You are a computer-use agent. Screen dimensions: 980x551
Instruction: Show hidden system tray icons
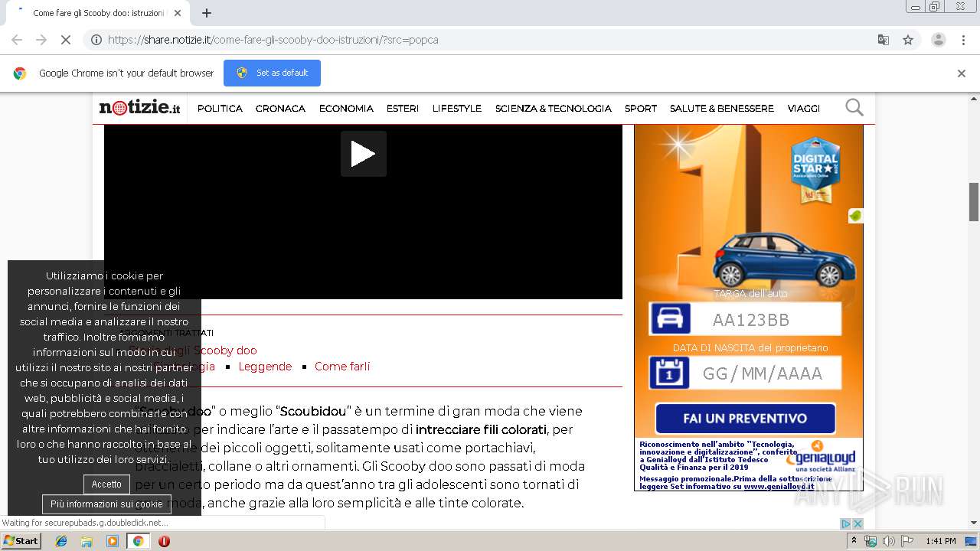854,541
